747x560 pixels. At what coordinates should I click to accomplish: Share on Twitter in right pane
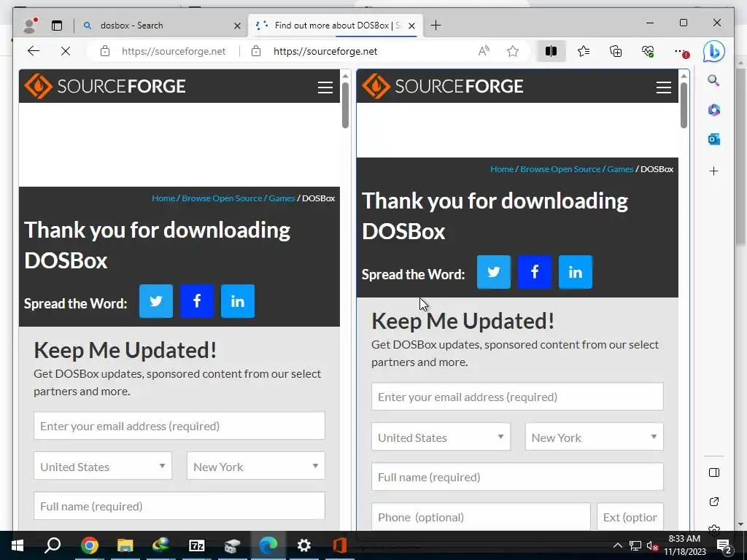(494, 272)
